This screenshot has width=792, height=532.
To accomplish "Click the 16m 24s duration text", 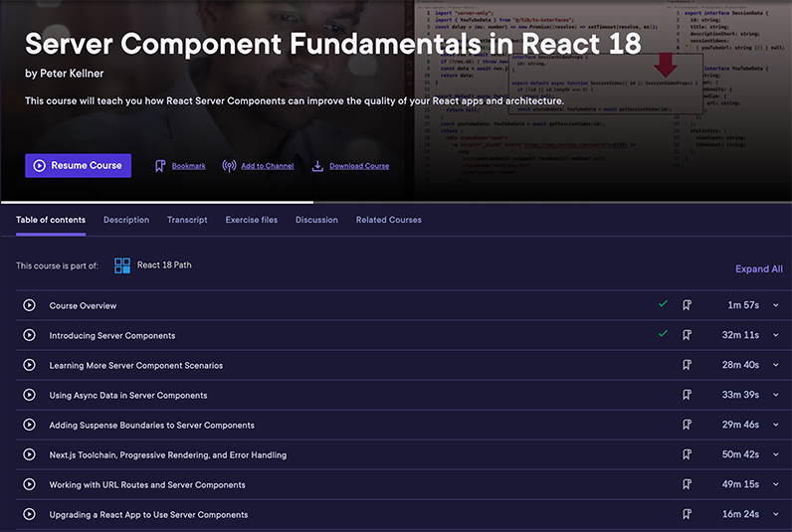I will (740, 514).
